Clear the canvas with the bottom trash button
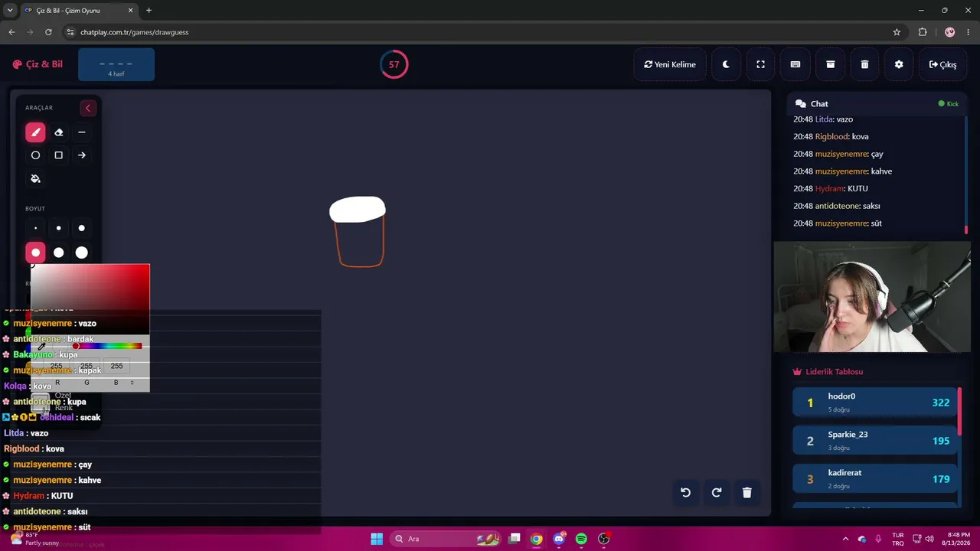980x551 pixels. click(746, 492)
